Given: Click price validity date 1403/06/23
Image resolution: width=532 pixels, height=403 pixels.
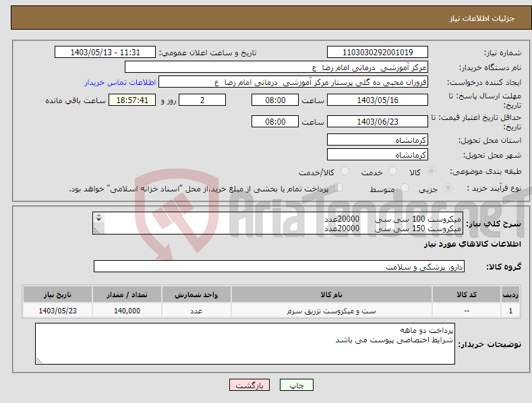Looking at the screenshot, I should (x=378, y=121).
